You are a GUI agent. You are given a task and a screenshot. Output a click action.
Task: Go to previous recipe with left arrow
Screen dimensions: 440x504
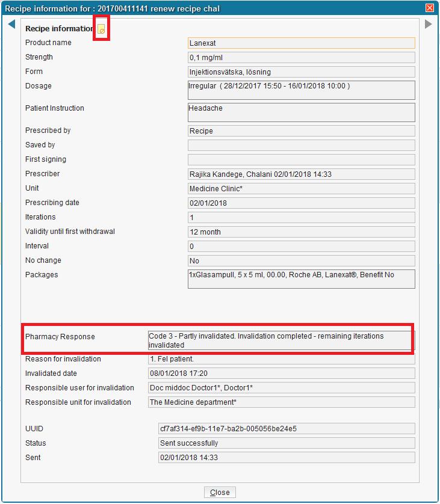(11, 24)
